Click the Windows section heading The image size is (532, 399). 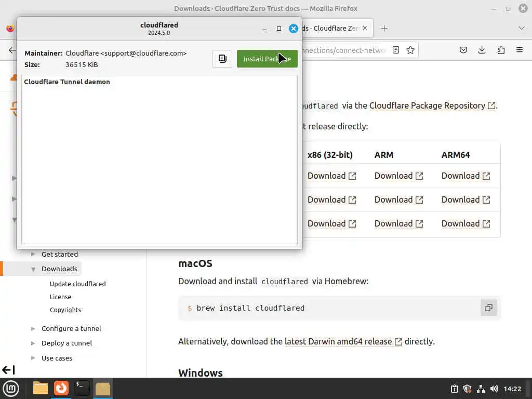201,373
